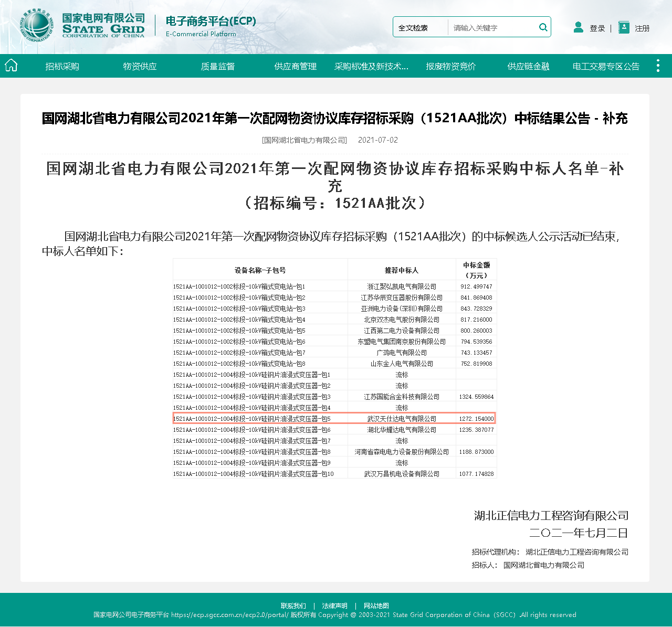Open the 供应链金融 menu

[528, 66]
